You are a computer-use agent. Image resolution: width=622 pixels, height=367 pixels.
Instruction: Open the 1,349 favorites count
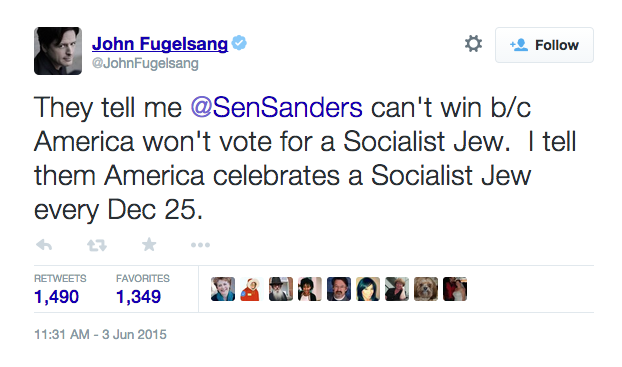coord(138,297)
